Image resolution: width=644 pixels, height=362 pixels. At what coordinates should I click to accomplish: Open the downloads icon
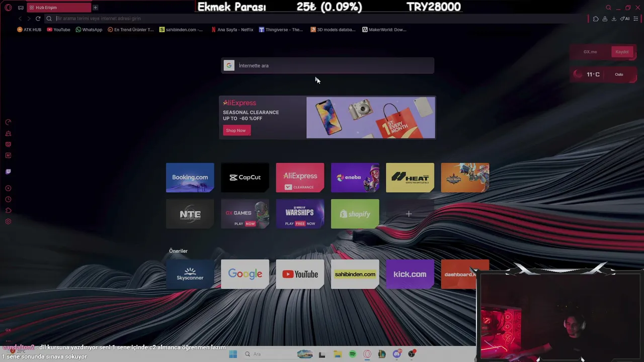click(614, 19)
